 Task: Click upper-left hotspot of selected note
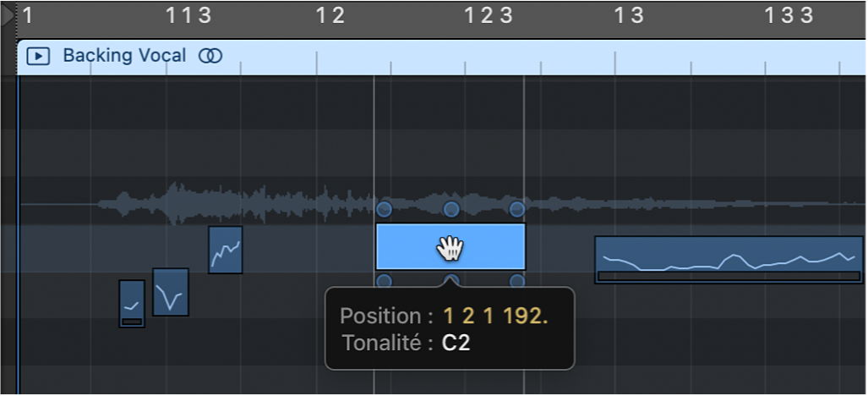[384, 208]
